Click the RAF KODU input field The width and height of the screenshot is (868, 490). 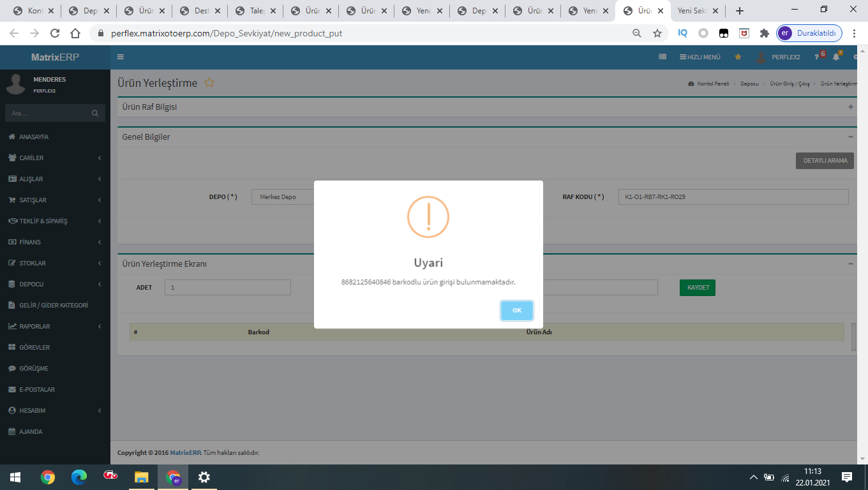tap(733, 197)
